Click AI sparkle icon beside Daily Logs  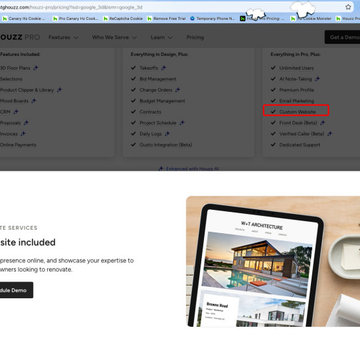point(167,134)
